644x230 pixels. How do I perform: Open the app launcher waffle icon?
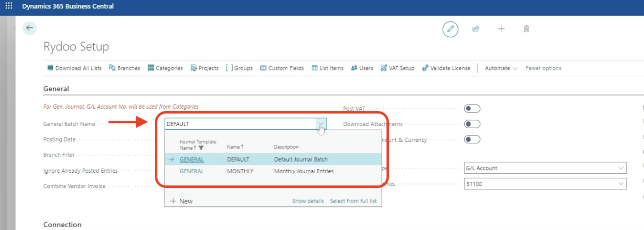8,6
